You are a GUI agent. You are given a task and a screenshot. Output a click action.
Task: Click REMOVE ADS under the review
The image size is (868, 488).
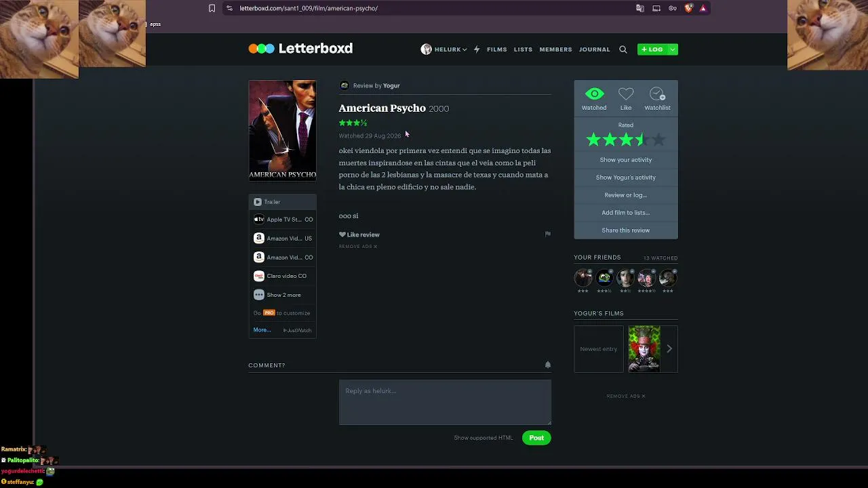(x=358, y=247)
